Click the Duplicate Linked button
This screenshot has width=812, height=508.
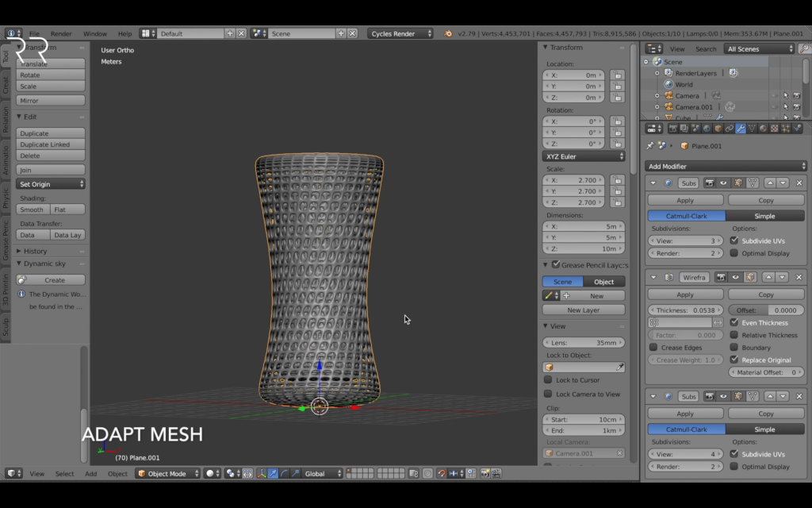(x=50, y=144)
